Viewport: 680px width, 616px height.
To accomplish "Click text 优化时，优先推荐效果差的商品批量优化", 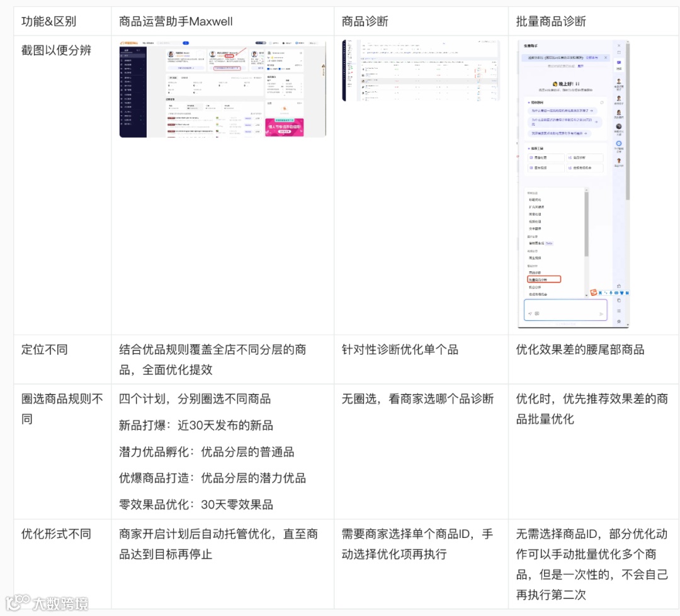I will point(592,409).
